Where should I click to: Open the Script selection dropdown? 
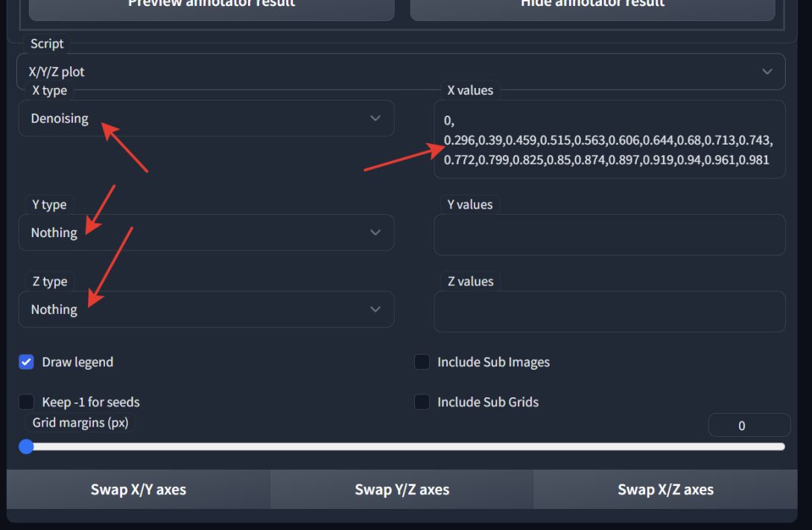coord(402,72)
